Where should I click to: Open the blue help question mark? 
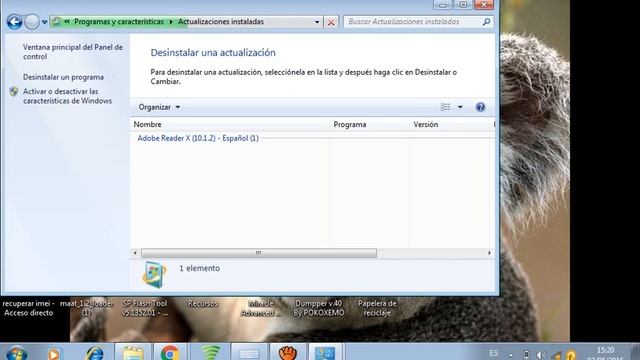click(x=480, y=107)
